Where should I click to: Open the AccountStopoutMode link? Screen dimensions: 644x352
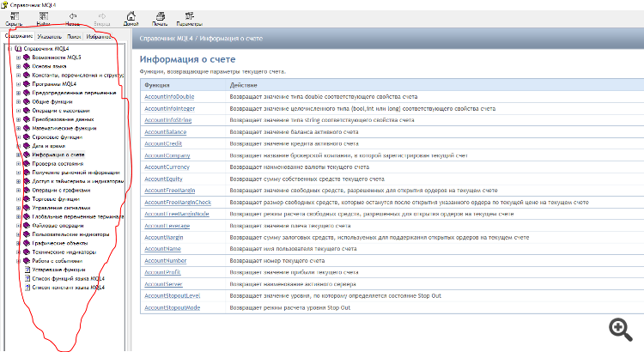pyautogui.click(x=173, y=307)
